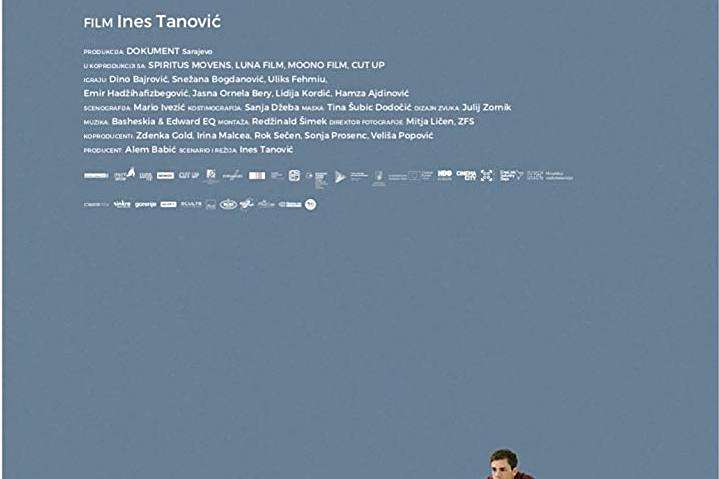
Task: Click the Cineplexx logo in second row
Action: click(96, 204)
